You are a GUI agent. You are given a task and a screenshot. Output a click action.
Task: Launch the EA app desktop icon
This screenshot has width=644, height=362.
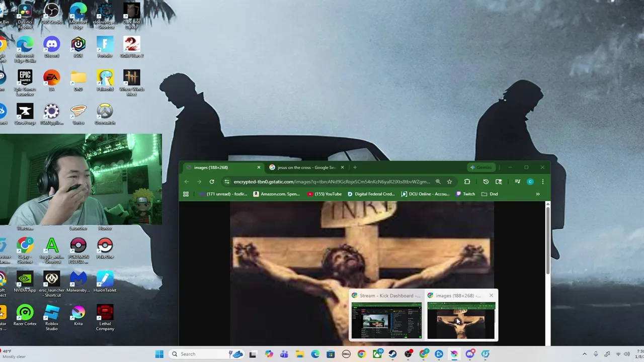(51, 81)
